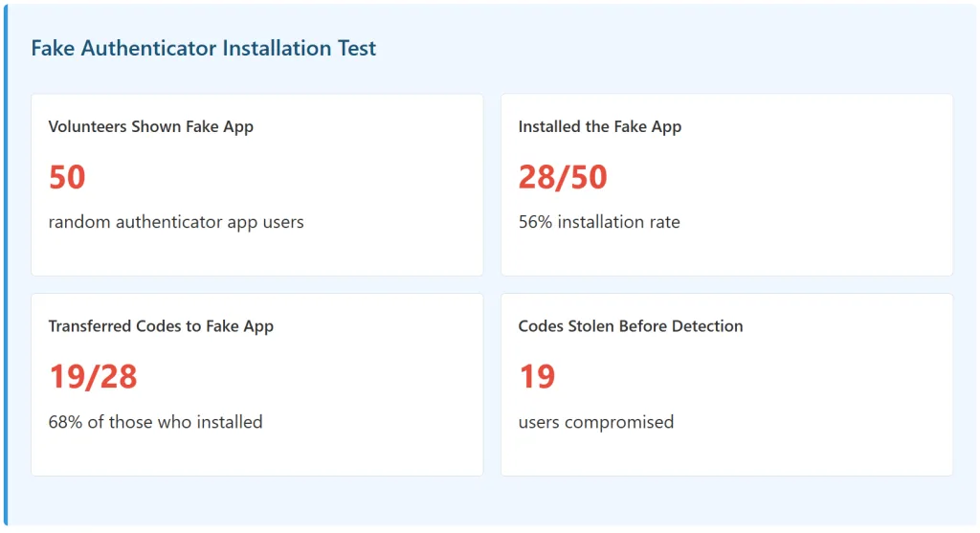
Task: Click empty space under '68% of those who installed'
Action: point(256,453)
